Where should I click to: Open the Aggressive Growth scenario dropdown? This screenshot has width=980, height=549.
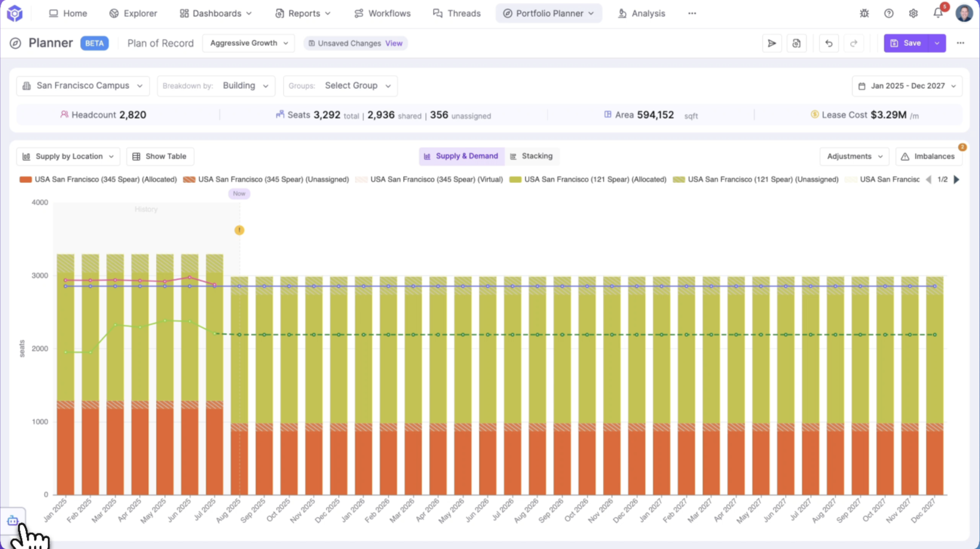[248, 43]
